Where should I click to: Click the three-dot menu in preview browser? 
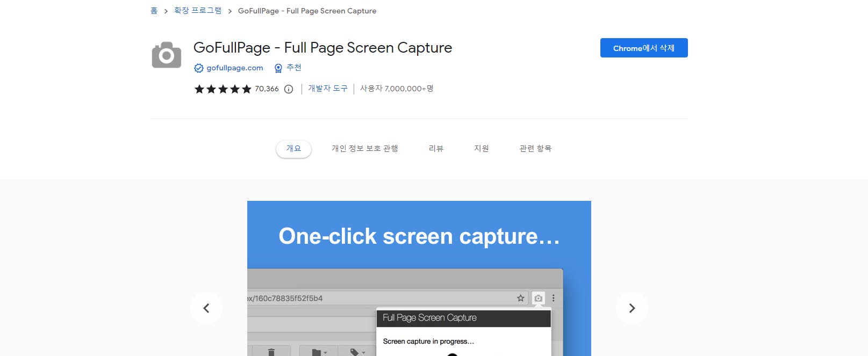coord(554,298)
